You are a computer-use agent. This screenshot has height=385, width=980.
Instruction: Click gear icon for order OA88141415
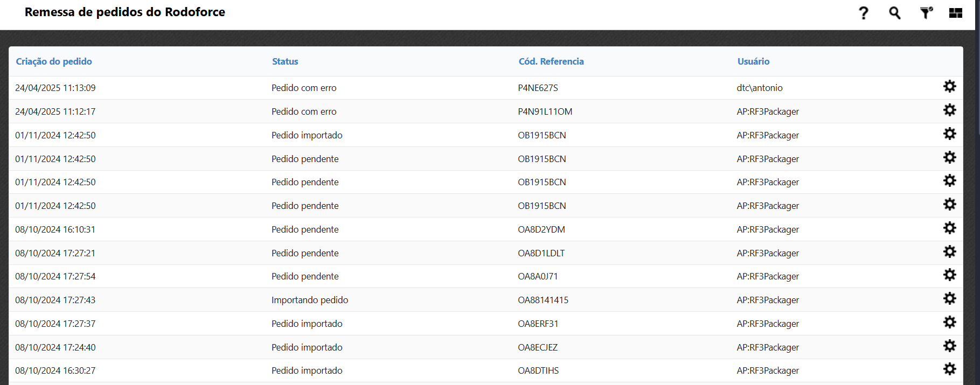tap(949, 299)
